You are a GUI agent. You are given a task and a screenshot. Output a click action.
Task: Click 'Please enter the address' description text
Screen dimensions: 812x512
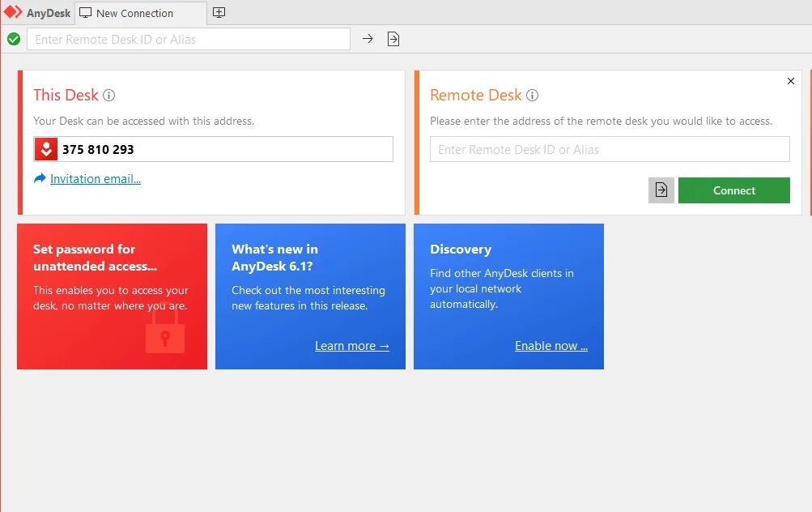tap(601, 122)
